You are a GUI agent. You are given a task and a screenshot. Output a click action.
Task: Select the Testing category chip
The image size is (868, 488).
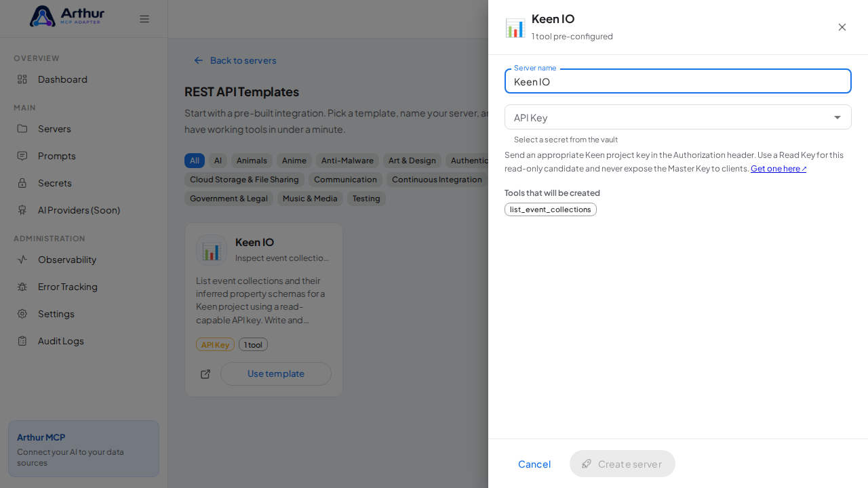tap(366, 199)
